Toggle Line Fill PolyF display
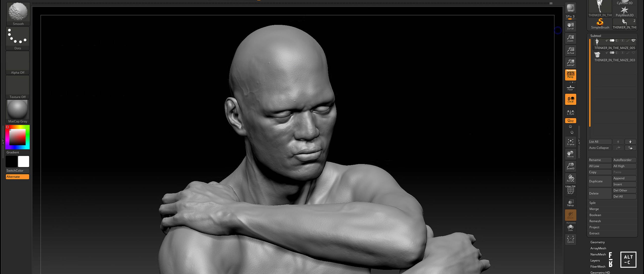The width and height of the screenshot is (644, 274). pos(571,190)
